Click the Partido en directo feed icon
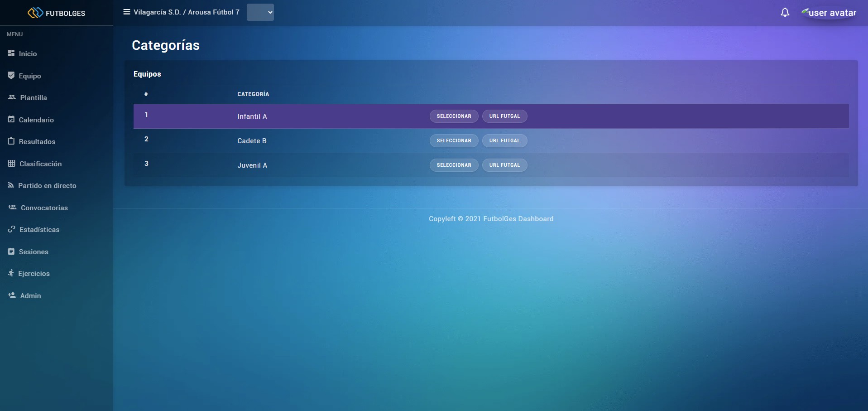Screen dimensions: 868x411 pos(11,185)
